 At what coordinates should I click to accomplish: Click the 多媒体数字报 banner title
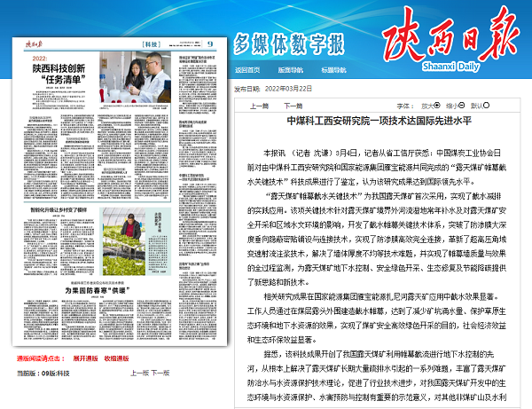point(289,43)
